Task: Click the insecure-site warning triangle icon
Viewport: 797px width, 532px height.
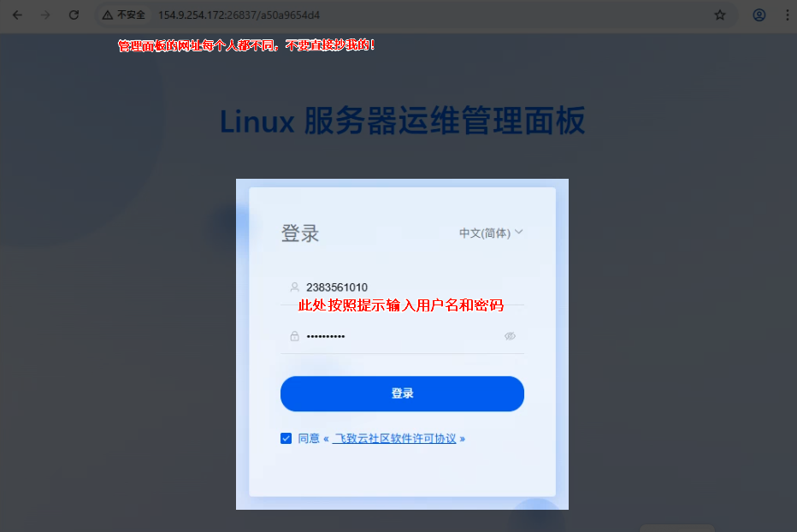Action: click(107, 15)
